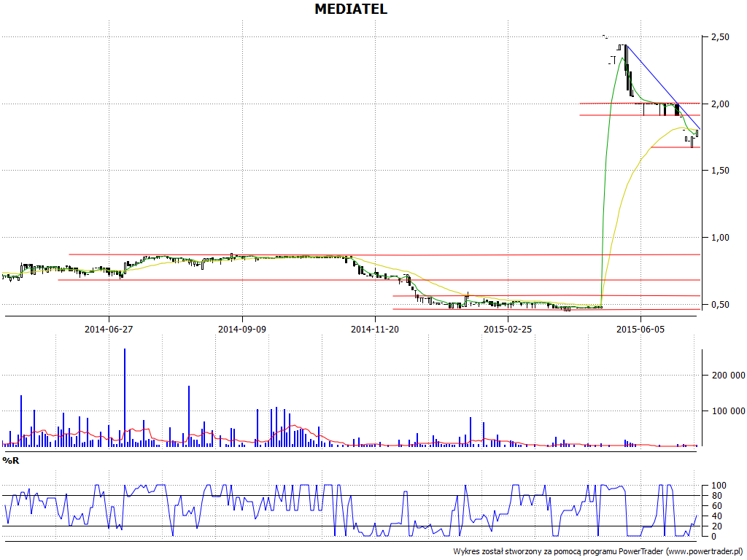The image size is (747, 560).
Task: Click the 20 value on %R axis
Action: tap(719, 526)
